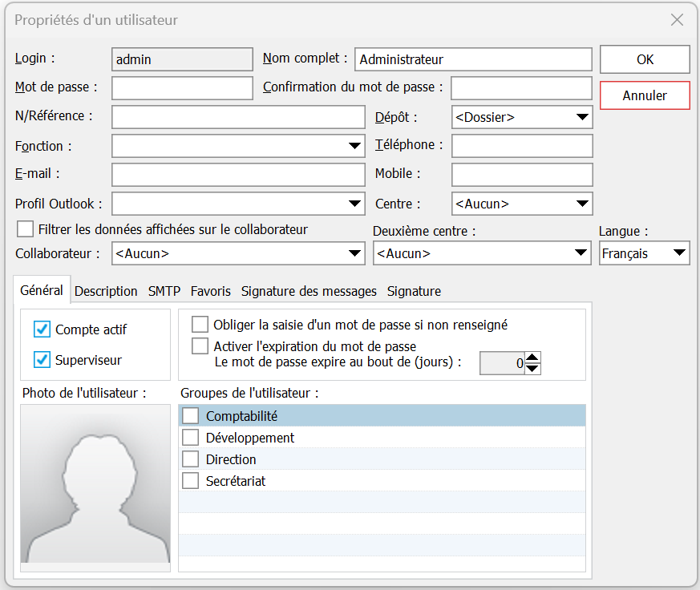Switch to the SMTP tab
Viewport: 700px width, 590px height.
pyautogui.click(x=164, y=291)
